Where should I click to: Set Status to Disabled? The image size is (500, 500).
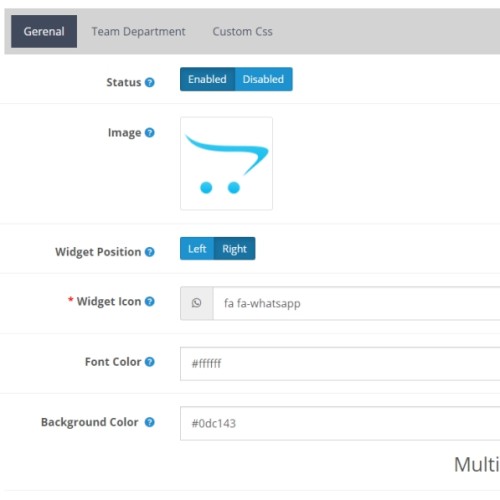pyautogui.click(x=263, y=79)
